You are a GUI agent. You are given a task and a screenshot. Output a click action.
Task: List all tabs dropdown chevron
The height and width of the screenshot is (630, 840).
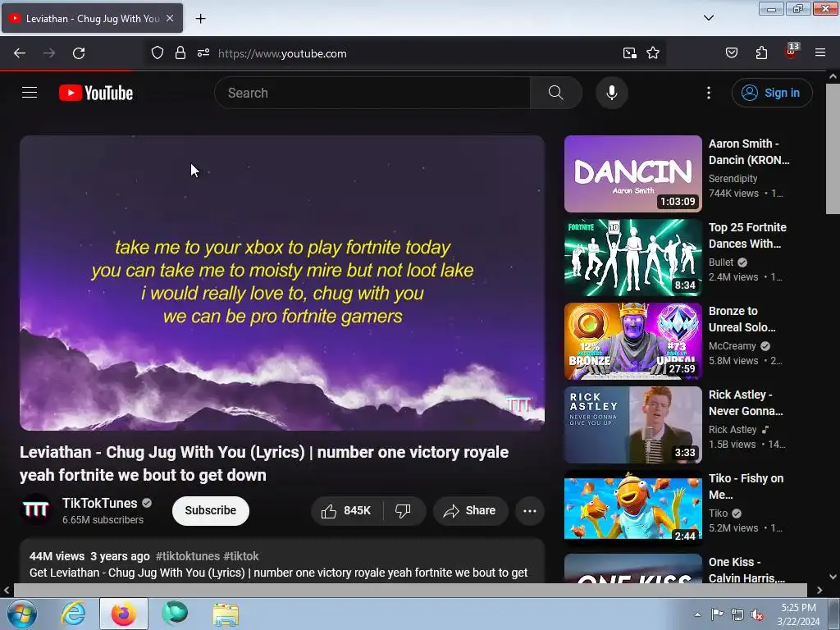click(x=708, y=18)
